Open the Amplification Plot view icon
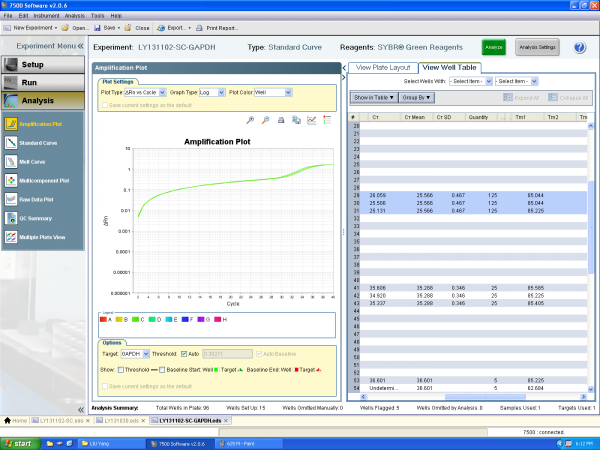600x450 pixels. coord(11,124)
